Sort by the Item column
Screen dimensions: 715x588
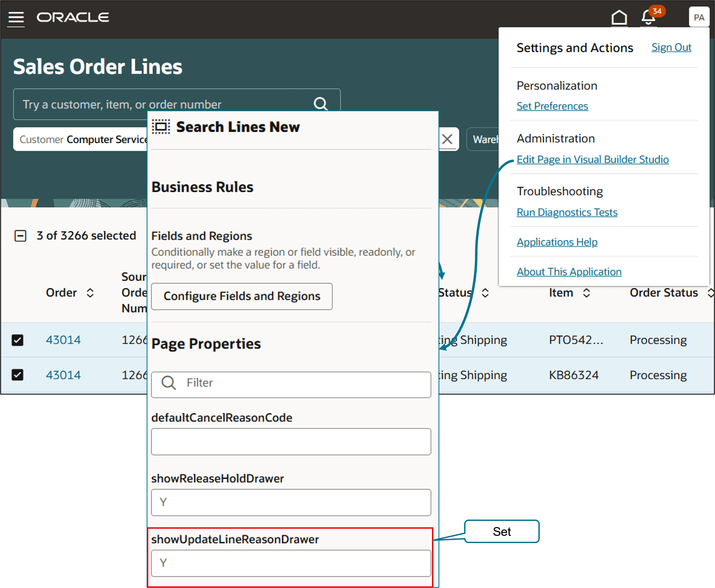(x=587, y=293)
